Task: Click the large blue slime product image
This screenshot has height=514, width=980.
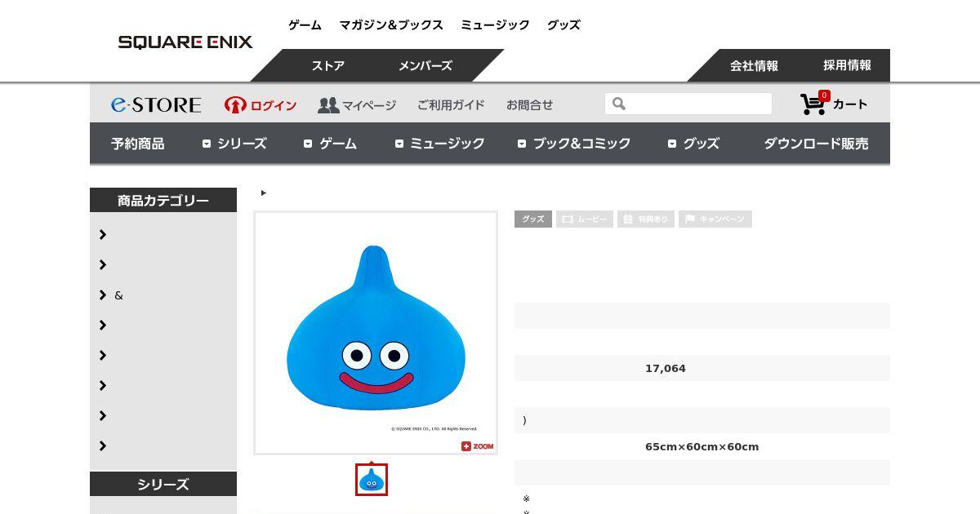Action: click(x=376, y=332)
